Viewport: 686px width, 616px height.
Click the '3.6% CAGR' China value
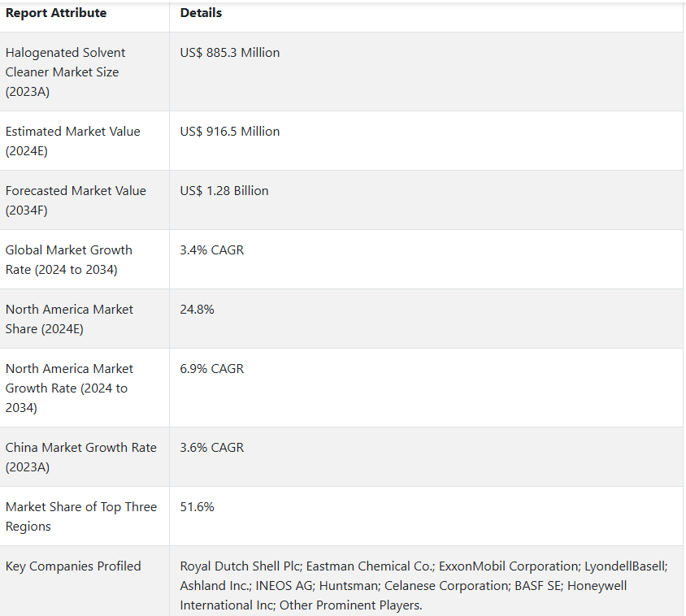tap(212, 448)
